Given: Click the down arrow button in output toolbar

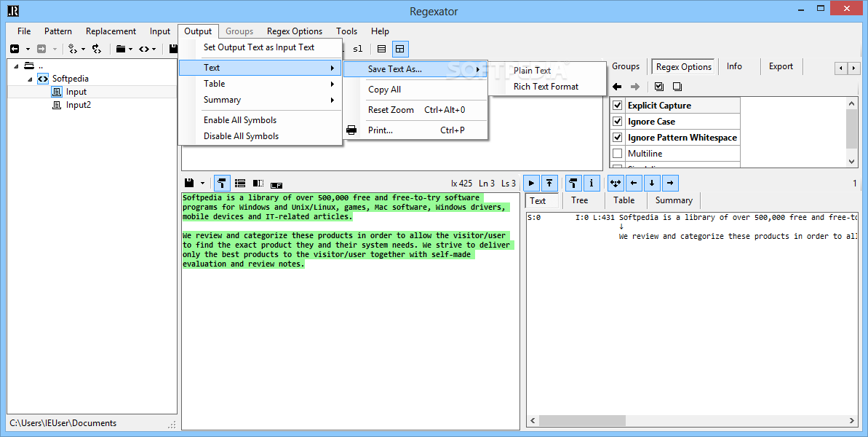Looking at the screenshot, I should (x=652, y=183).
